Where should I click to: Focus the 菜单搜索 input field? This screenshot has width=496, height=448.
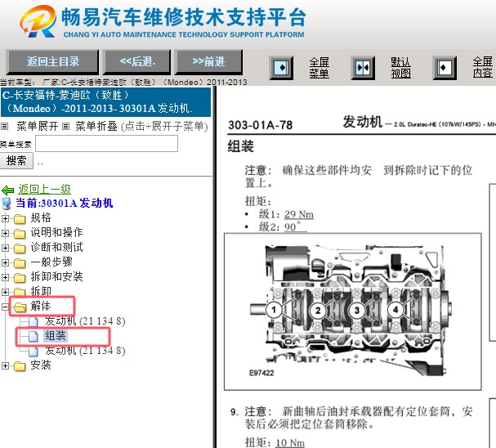(106, 144)
